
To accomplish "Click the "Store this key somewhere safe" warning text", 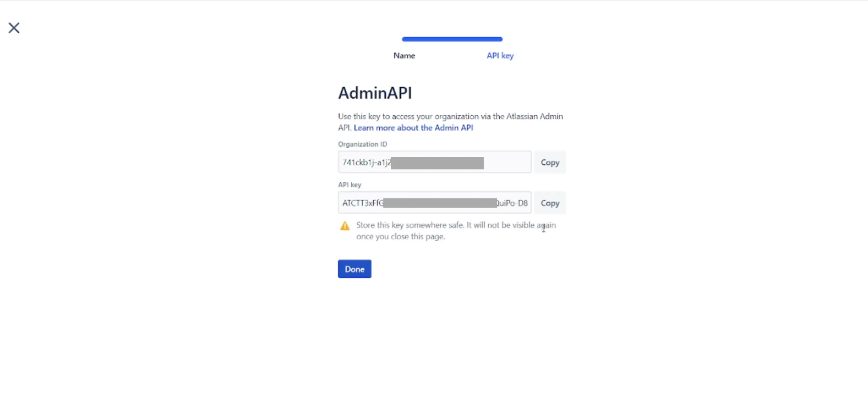I will 456,231.
